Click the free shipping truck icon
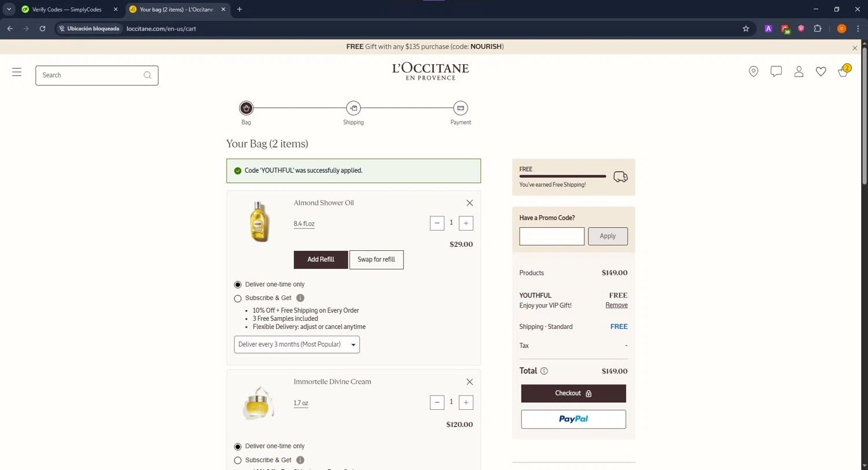868x470 pixels. [x=620, y=177]
